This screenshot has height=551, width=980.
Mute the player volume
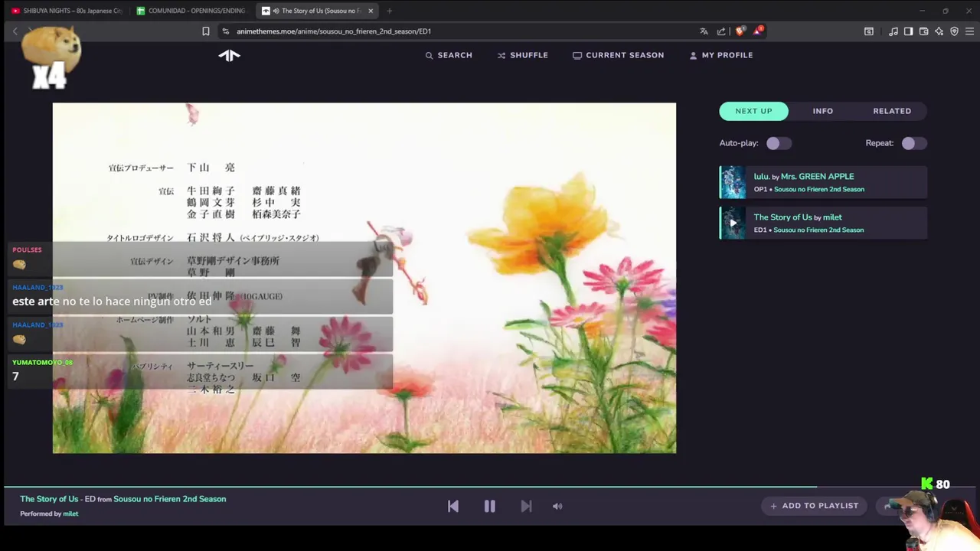coord(557,506)
